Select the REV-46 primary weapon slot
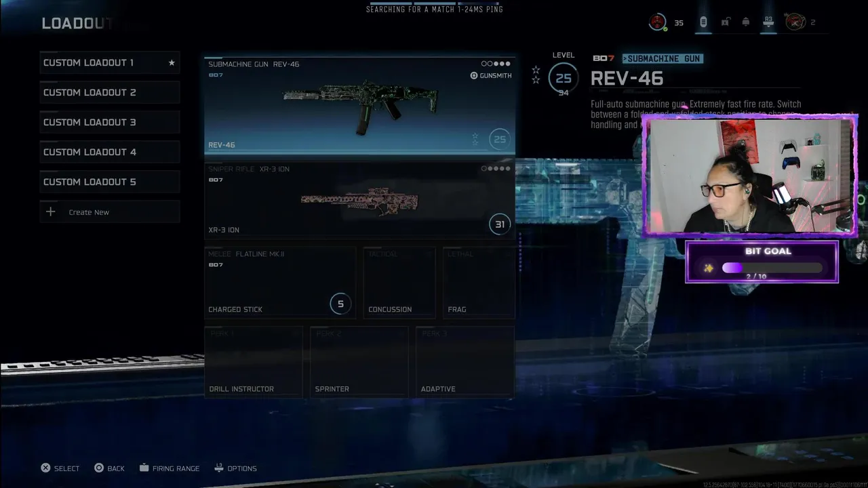The height and width of the screenshot is (488, 868). (359, 106)
